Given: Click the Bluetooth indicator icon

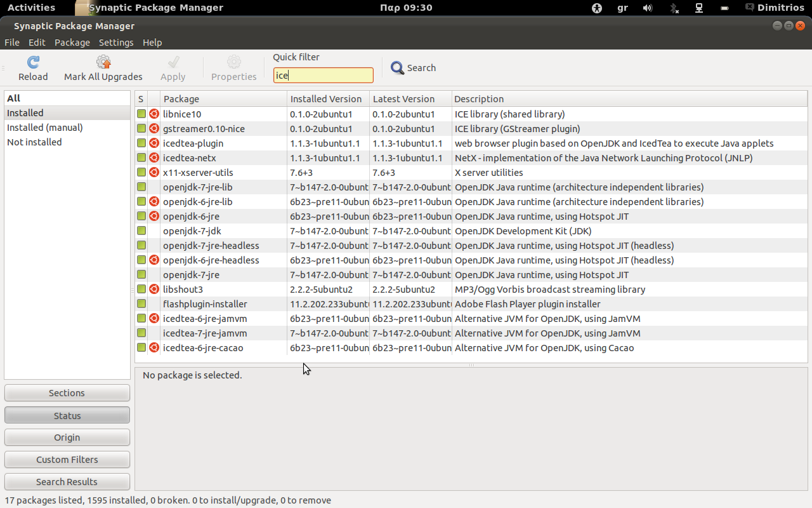Looking at the screenshot, I should coord(674,8).
